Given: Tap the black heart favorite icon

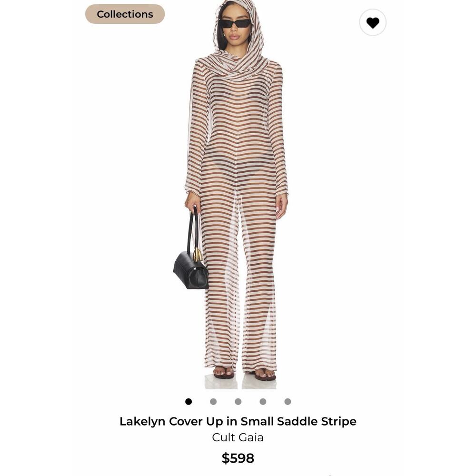Looking at the screenshot, I should [373, 22].
